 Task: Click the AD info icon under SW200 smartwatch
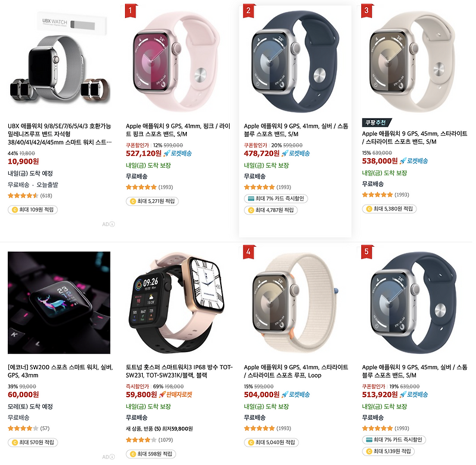click(112, 457)
